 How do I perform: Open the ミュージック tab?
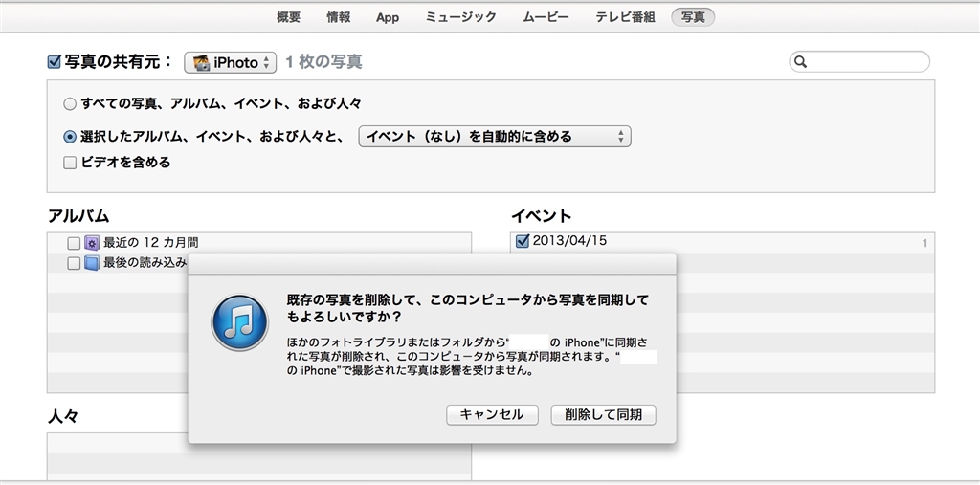point(460,17)
